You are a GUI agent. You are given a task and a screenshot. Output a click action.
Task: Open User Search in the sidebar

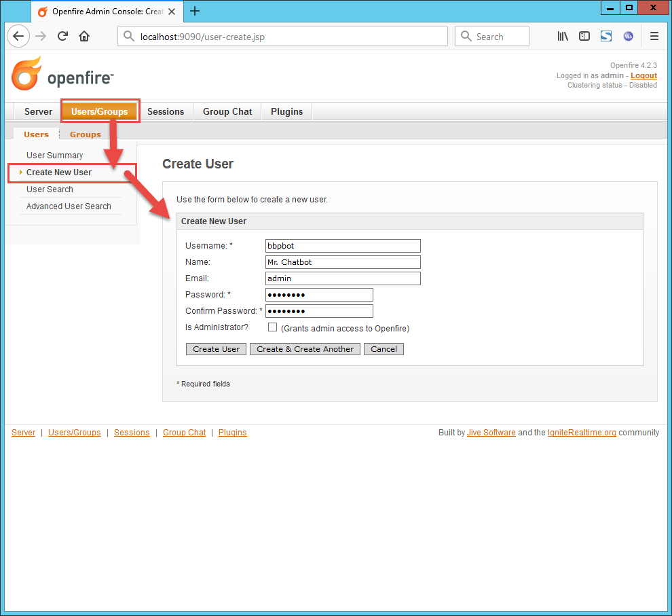click(50, 189)
